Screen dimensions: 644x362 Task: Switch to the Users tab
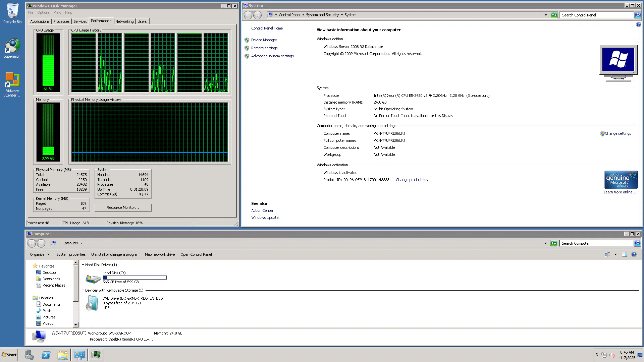pyautogui.click(x=142, y=21)
